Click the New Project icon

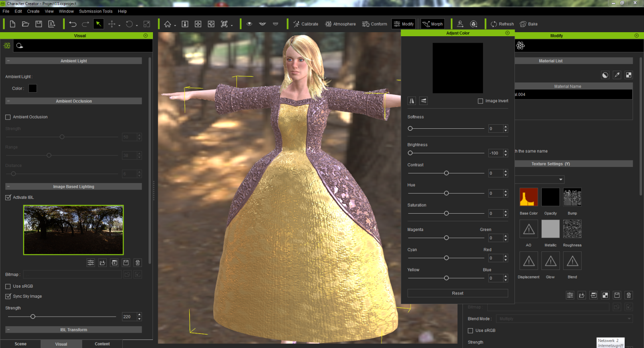12,24
